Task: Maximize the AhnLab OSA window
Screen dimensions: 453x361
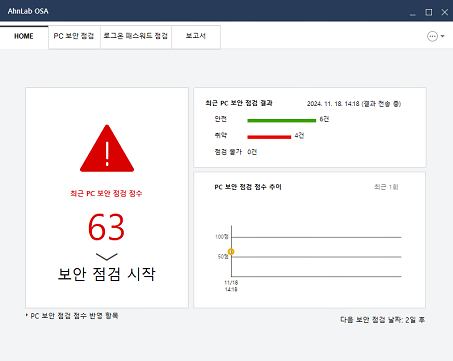Action: coord(429,12)
